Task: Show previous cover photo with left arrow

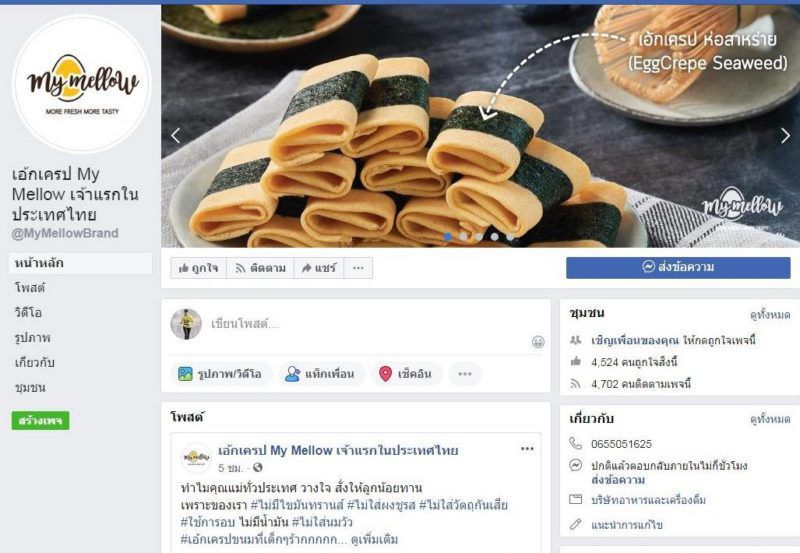Action: tap(176, 136)
